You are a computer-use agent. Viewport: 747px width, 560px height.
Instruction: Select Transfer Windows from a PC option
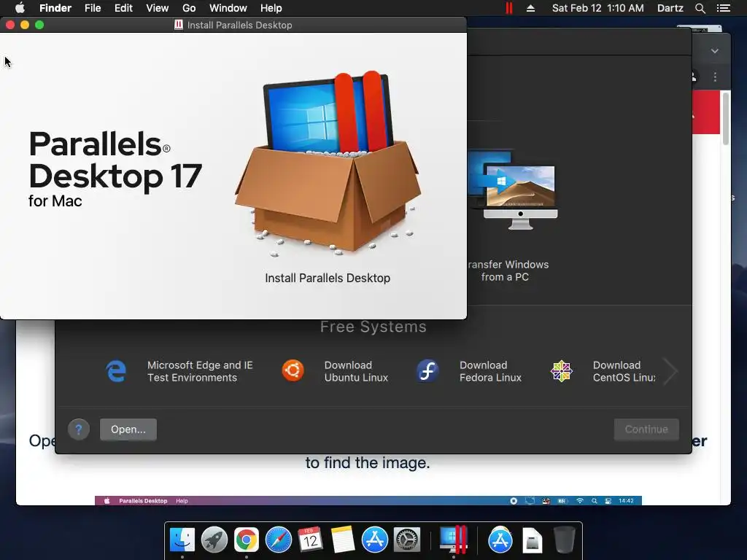tap(512, 217)
